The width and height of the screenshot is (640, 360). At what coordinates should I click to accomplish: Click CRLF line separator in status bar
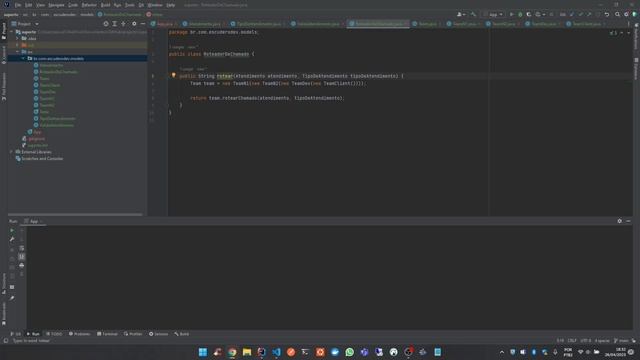(x=572, y=340)
